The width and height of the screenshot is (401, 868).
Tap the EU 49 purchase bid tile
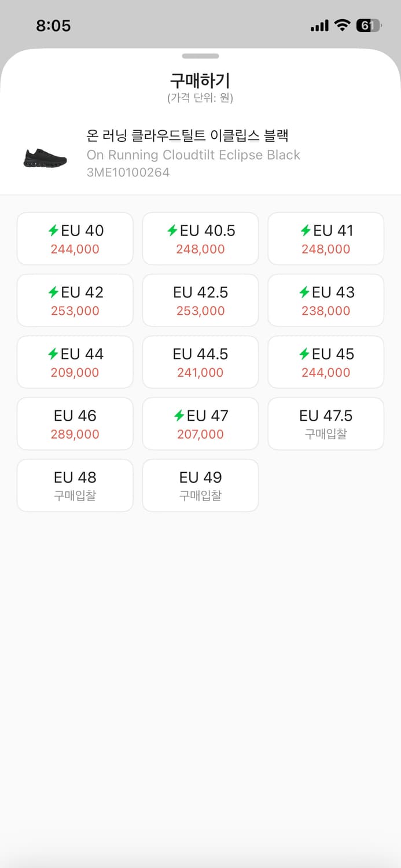(x=200, y=485)
